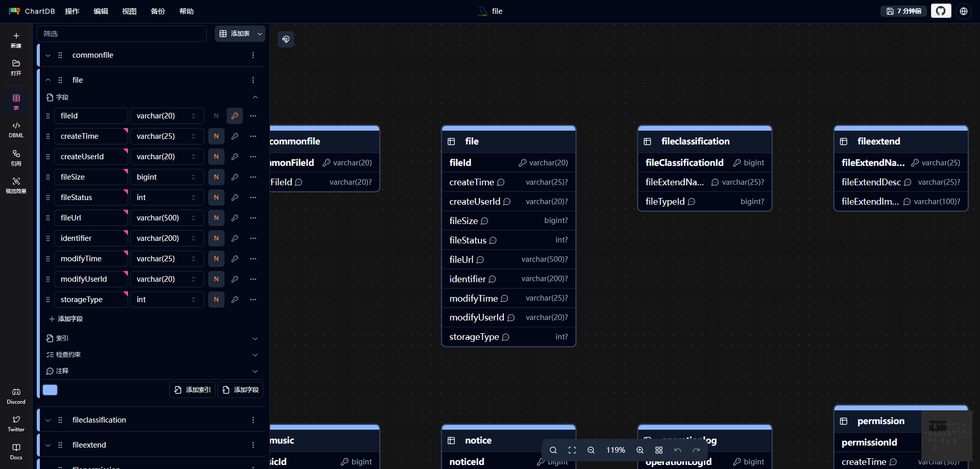Click the 添加索引 button
This screenshot has width=980, height=469.
tap(193, 390)
